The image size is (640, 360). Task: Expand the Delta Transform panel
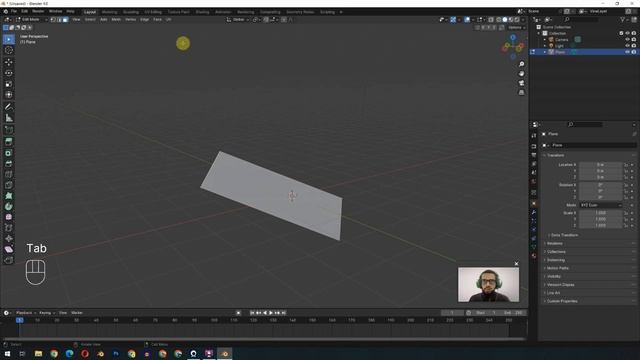[564, 235]
